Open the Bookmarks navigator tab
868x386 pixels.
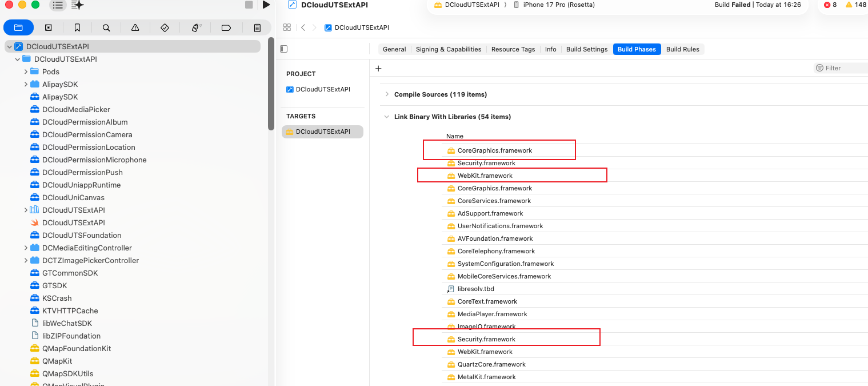[x=77, y=27]
